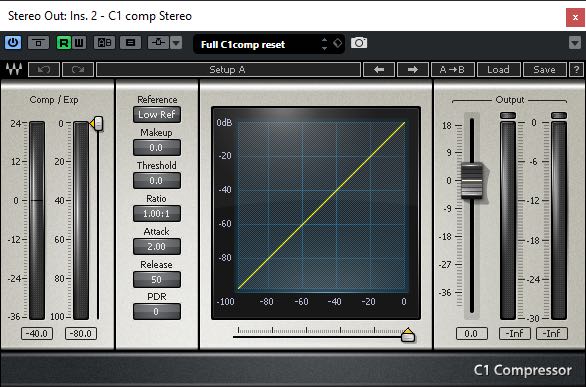Click the Save button

coord(545,69)
